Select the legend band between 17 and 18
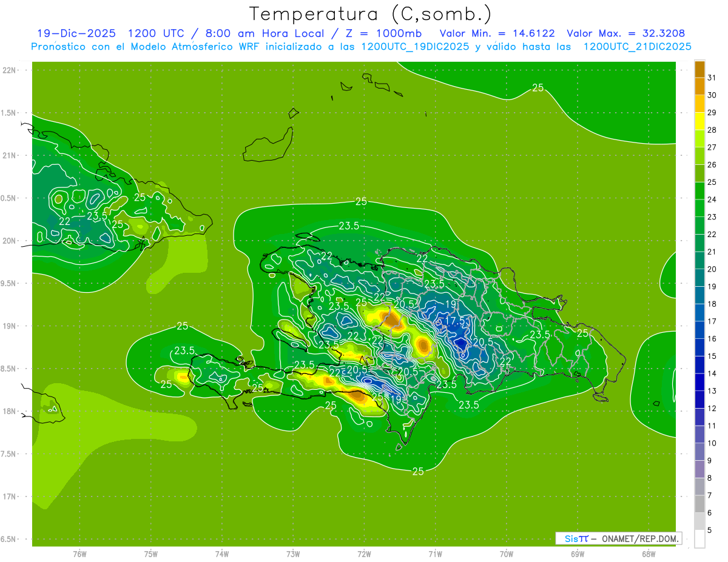 pos(699,313)
